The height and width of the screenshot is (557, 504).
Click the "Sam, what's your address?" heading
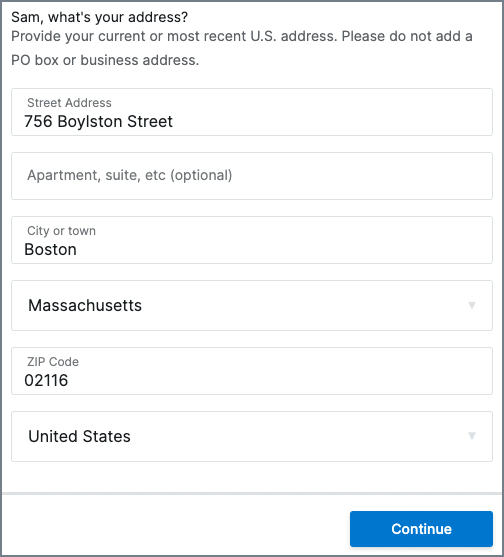(x=99, y=17)
